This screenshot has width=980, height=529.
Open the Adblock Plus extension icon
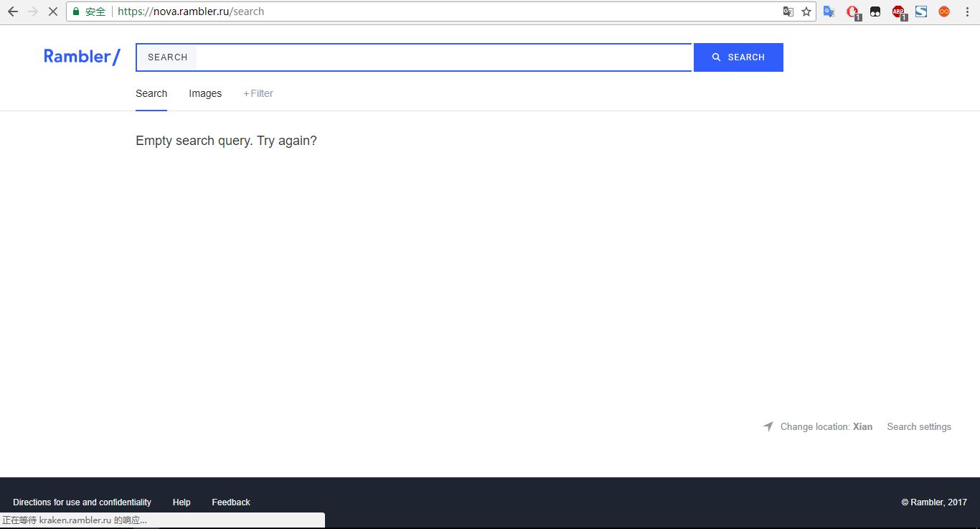click(898, 11)
